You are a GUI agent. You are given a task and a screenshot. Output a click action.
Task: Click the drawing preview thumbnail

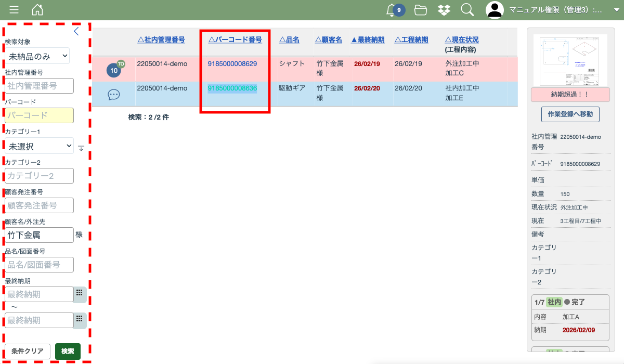570,61
